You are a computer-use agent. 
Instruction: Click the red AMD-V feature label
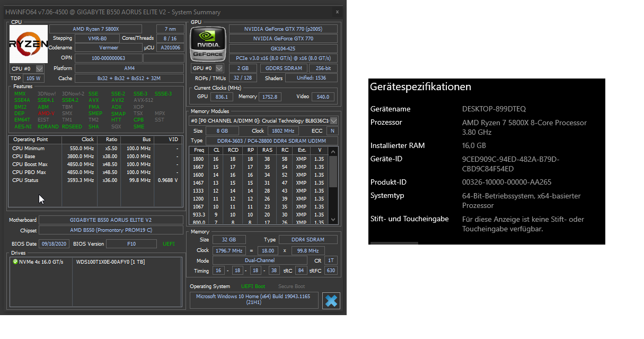[x=46, y=114]
